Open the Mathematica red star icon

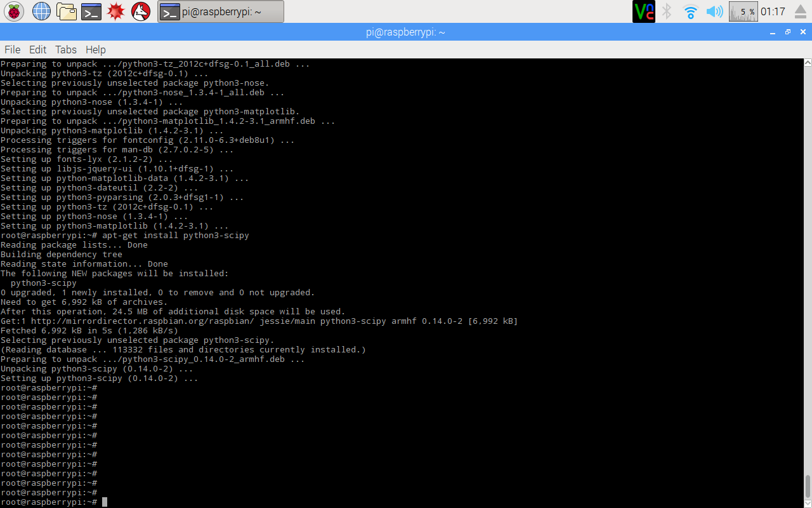click(115, 11)
